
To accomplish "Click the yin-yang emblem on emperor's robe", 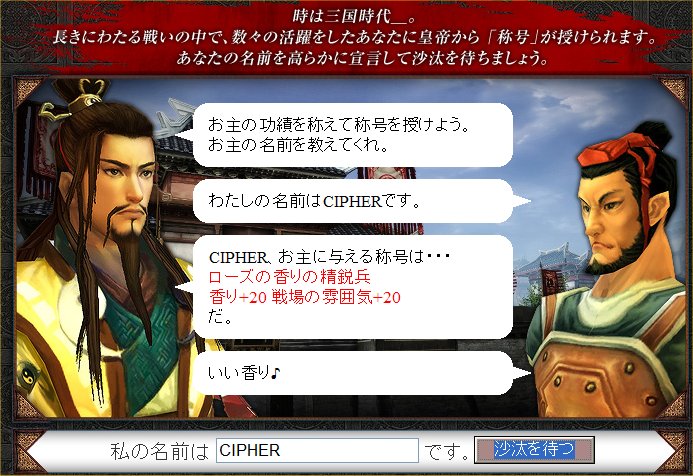I will pyautogui.click(x=29, y=373).
